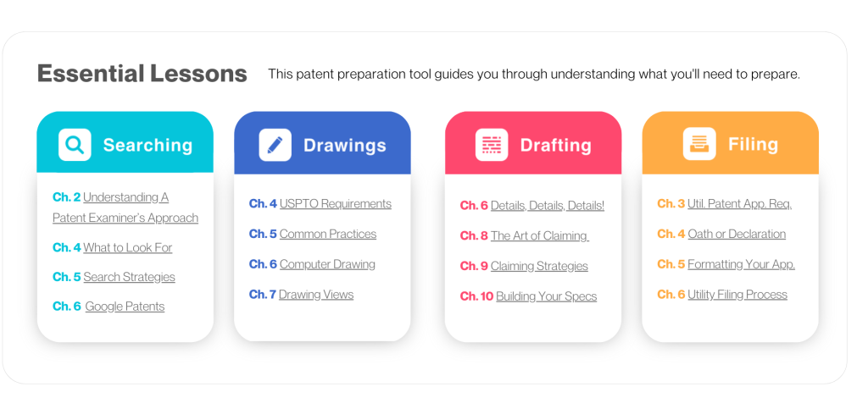Open Details, Details, Details! chapter

click(x=547, y=205)
